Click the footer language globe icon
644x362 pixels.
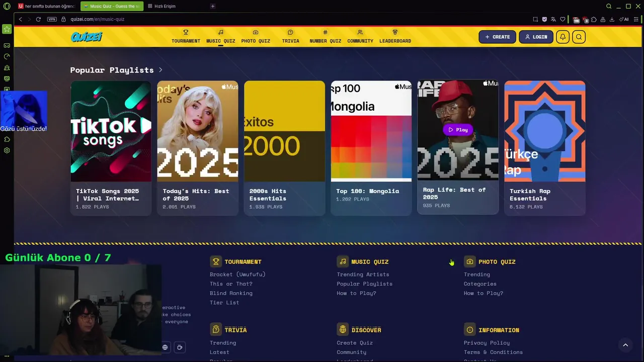[165, 347]
